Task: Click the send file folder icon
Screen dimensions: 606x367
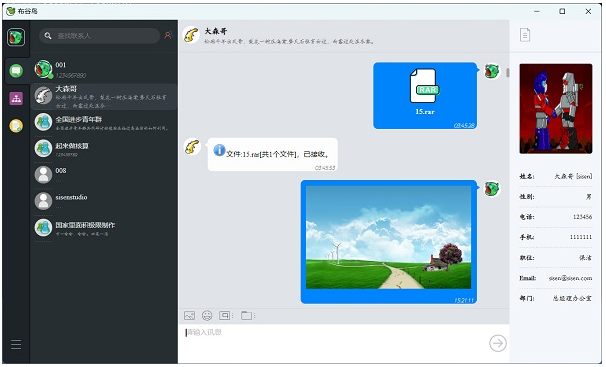Action: click(246, 316)
